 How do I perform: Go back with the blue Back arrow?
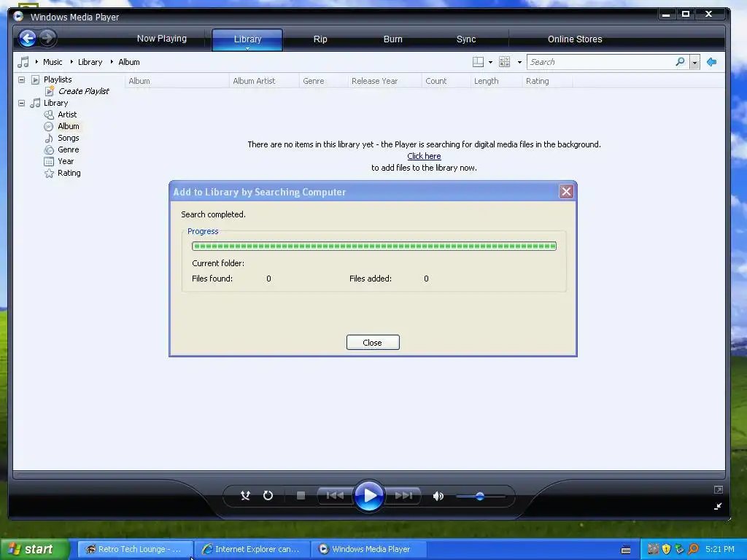(27, 38)
